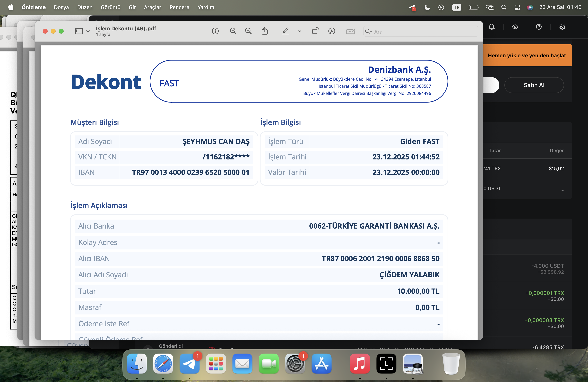The height and width of the screenshot is (382, 588).
Task: Open the Dosya menu
Action: pos(61,7)
